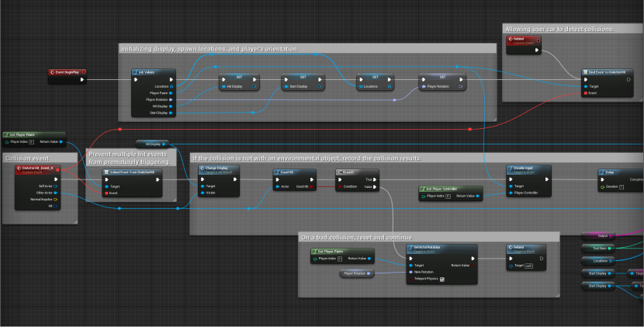Click the Locations output pin on Init Values
Image resolution: width=644 pixels, height=327 pixels.
(x=171, y=86)
